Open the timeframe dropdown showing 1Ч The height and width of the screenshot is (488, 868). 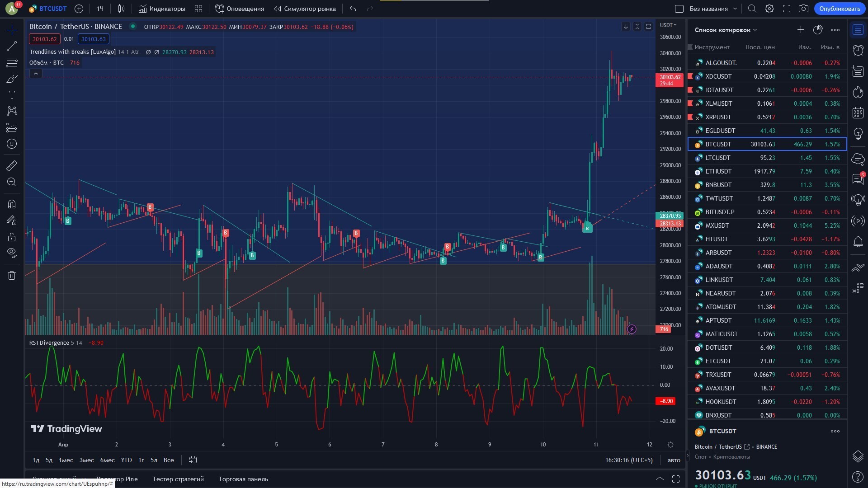[x=100, y=9]
